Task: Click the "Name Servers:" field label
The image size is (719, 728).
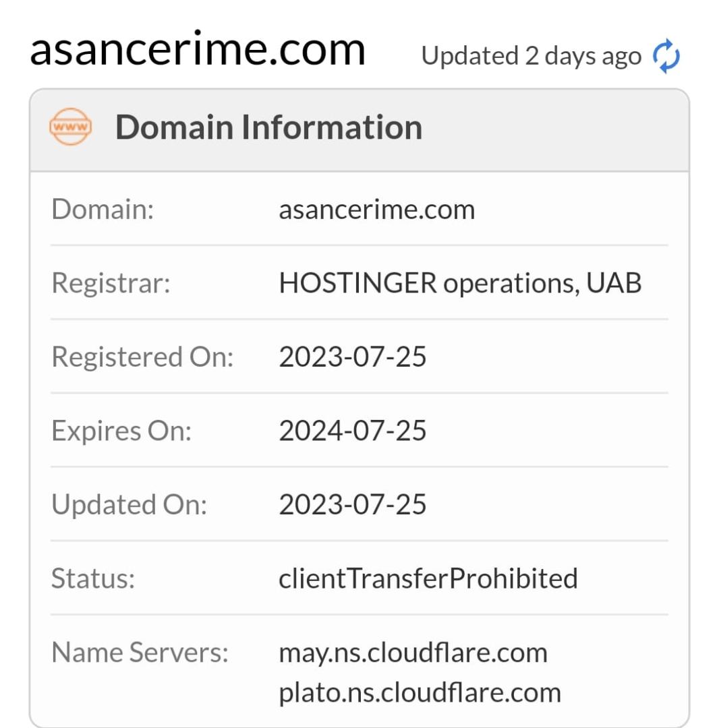Action: 140,653
